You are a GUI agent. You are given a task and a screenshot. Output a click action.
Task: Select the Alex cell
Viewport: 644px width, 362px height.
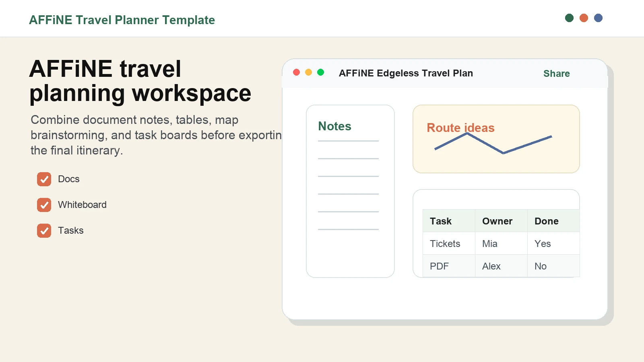click(501, 266)
